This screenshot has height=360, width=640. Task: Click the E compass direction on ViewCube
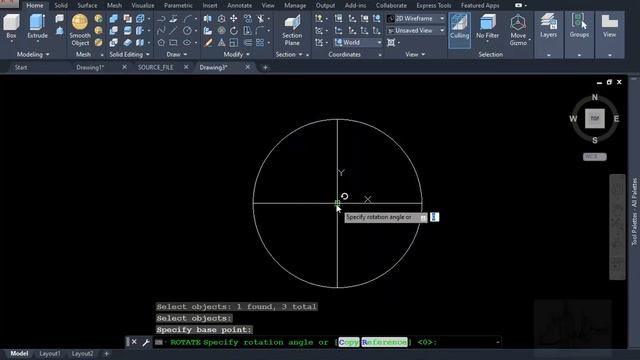(x=616, y=119)
